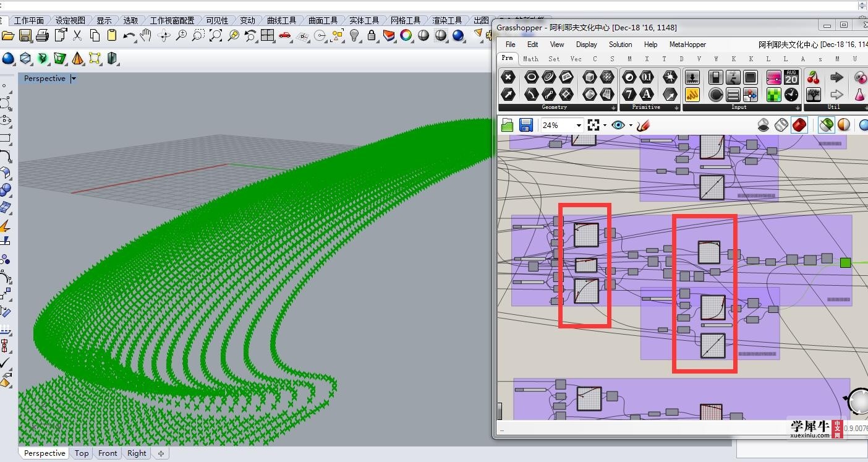Switch to the Vec component tab
This screenshot has height=462, width=868.
point(576,59)
